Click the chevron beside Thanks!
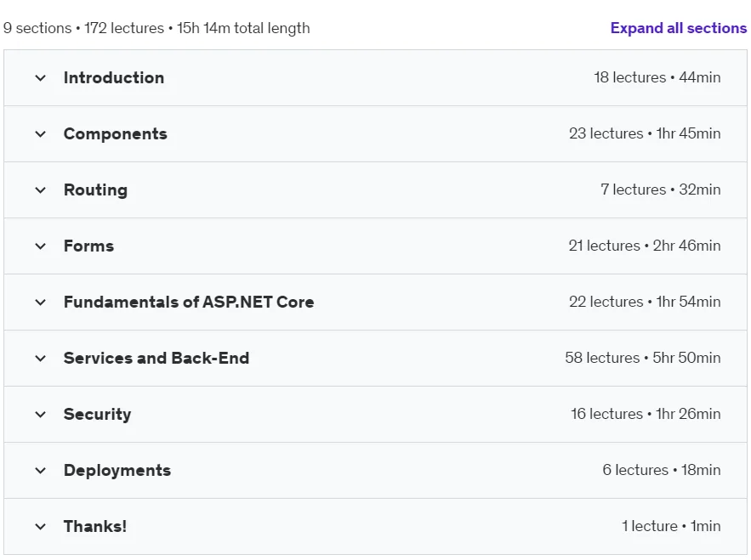This screenshot has height=560, width=751. point(41,527)
